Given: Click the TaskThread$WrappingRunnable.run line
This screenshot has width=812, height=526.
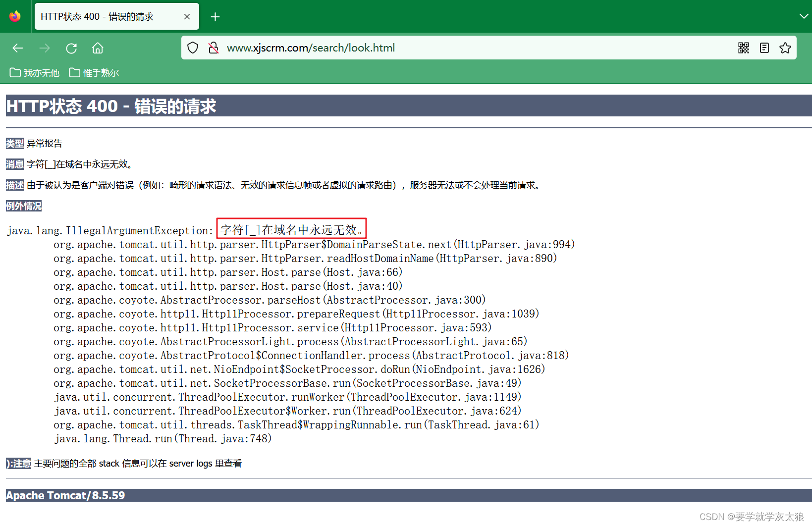Looking at the screenshot, I should [296, 425].
